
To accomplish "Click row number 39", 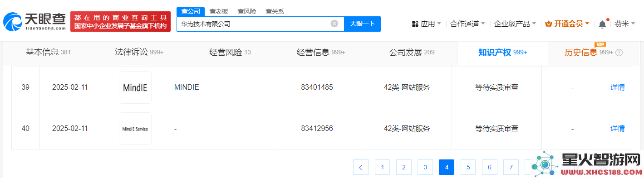I will tap(25, 87).
